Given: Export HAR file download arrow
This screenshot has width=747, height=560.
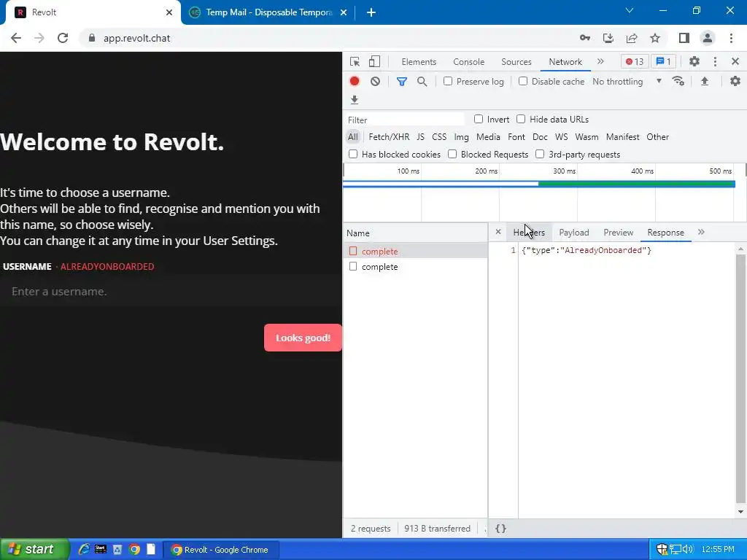Looking at the screenshot, I should coord(355,99).
